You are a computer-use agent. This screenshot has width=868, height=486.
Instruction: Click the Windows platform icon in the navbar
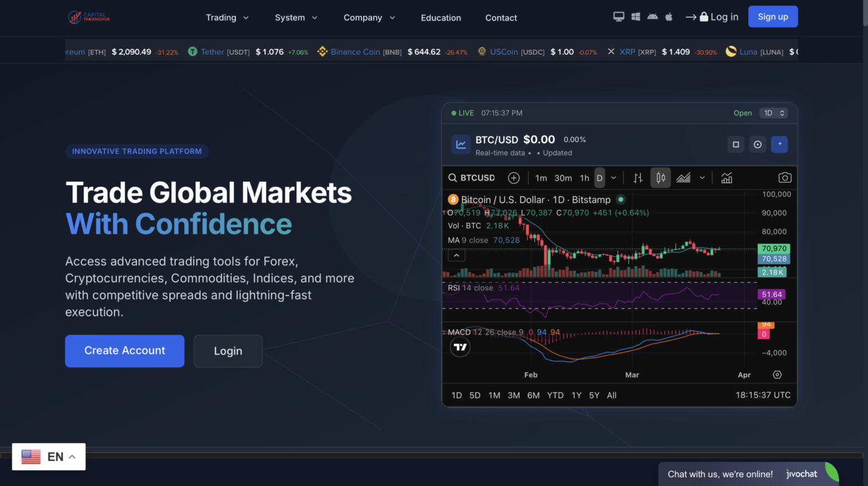tap(635, 16)
